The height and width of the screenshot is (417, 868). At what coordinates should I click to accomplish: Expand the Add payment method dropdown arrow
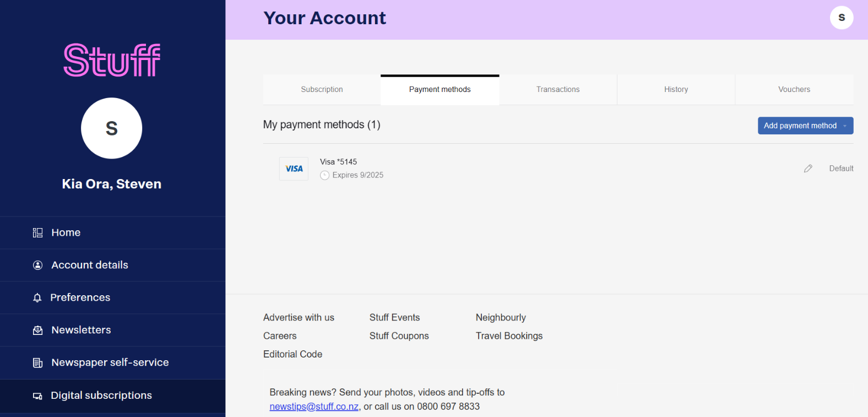[845, 126]
